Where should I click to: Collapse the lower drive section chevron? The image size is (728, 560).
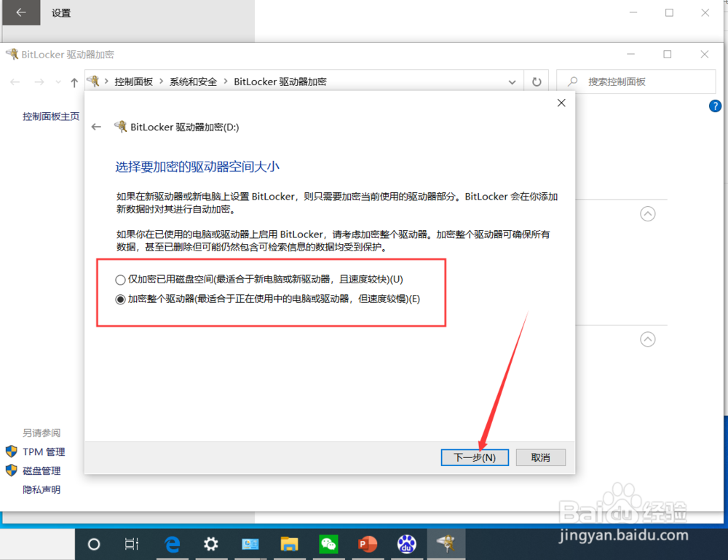[x=648, y=339]
